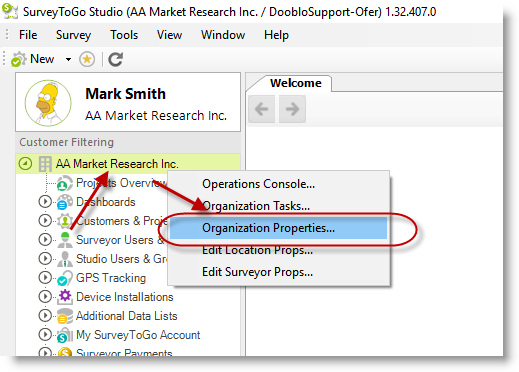Click the Surveyor Users icon

65,240
